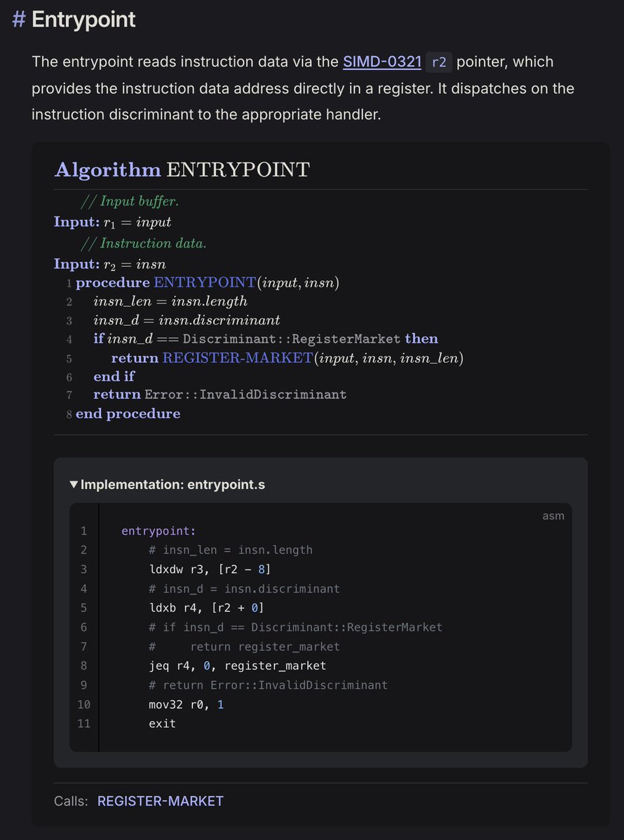Click the "mov32 r0, 1" line
Image resolution: width=624 pixels, height=840 pixels.
coord(186,705)
